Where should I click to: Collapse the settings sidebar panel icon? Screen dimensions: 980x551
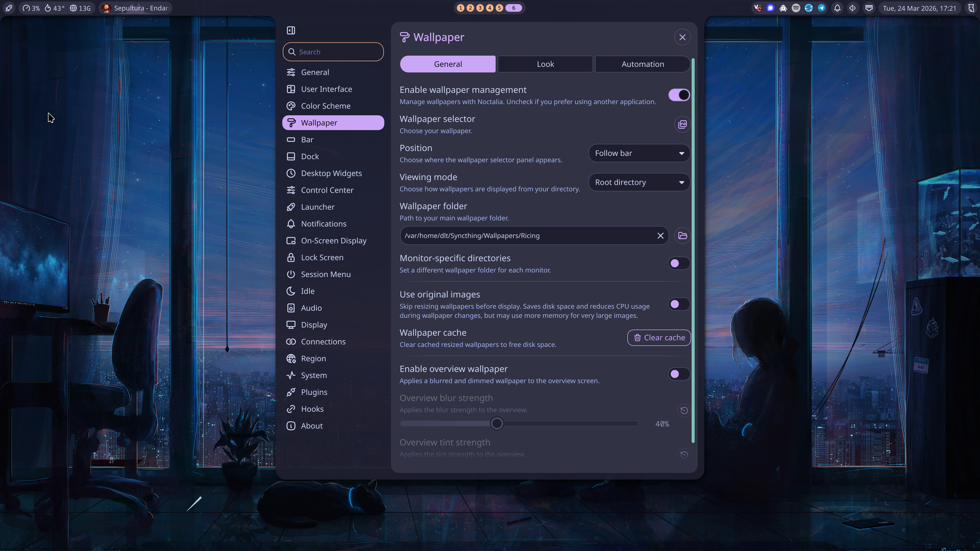(291, 30)
